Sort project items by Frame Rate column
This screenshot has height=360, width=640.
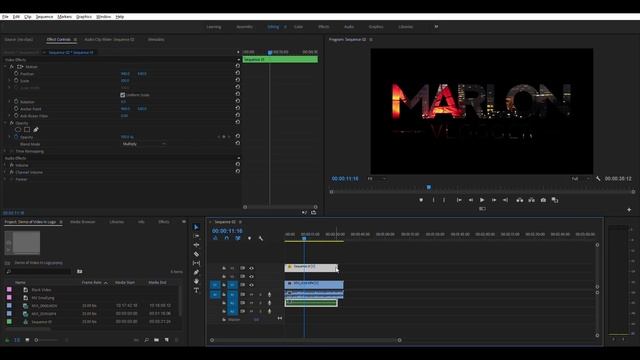(92, 282)
